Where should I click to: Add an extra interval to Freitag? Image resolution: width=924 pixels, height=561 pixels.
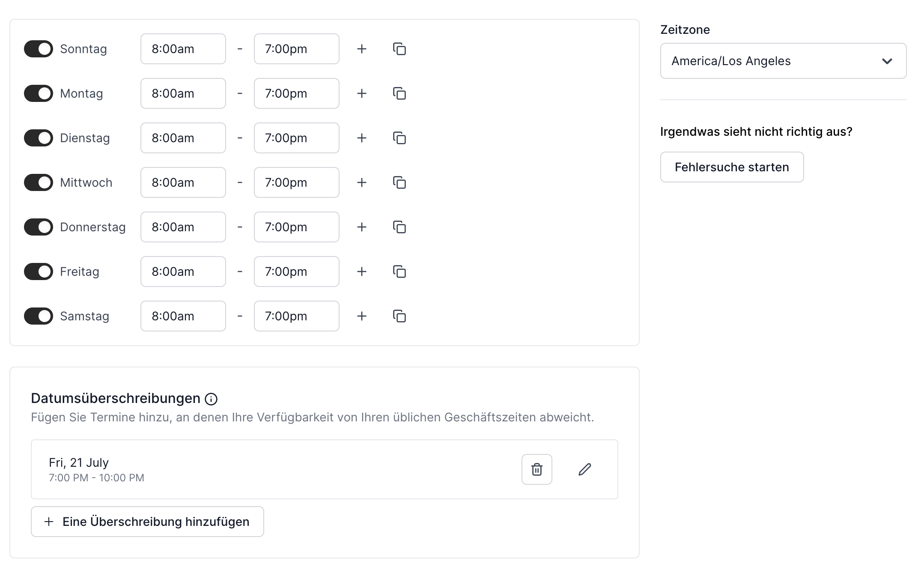[x=362, y=272]
